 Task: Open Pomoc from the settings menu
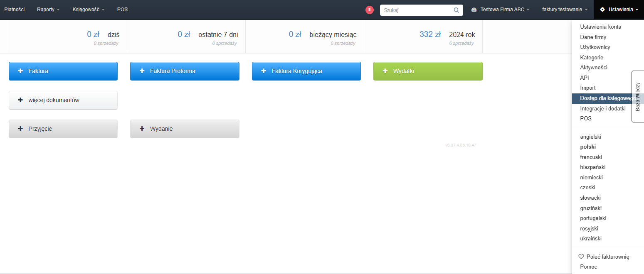tap(588, 267)
